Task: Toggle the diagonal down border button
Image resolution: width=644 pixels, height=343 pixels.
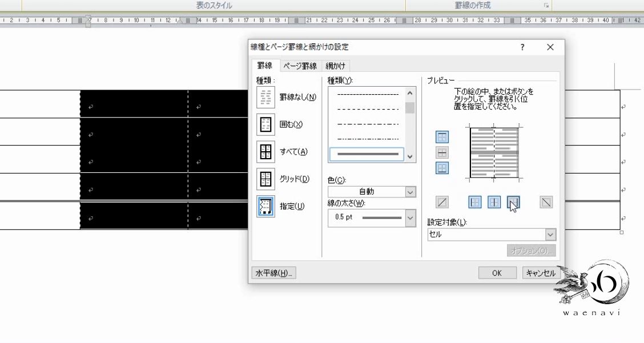Action: coord(546,202)
